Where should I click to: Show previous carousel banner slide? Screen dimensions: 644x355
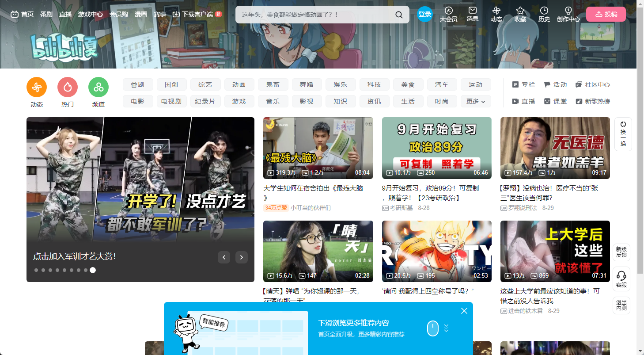coord(224,257)
